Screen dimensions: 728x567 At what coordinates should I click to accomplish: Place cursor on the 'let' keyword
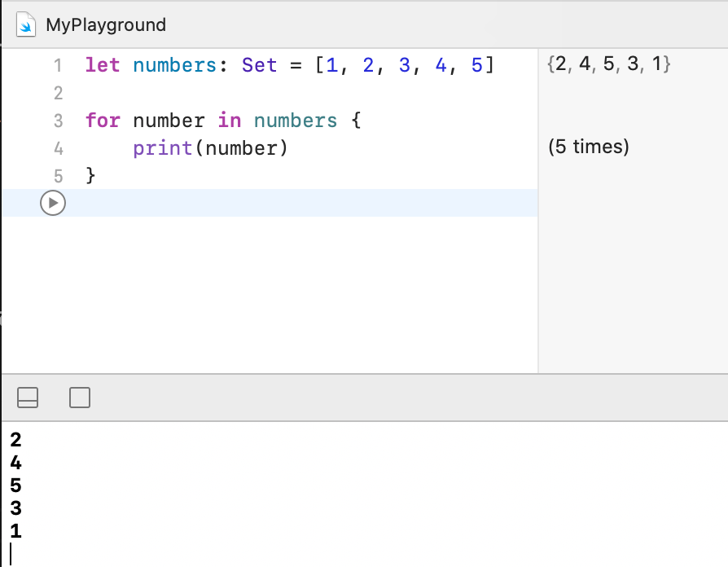102,65
